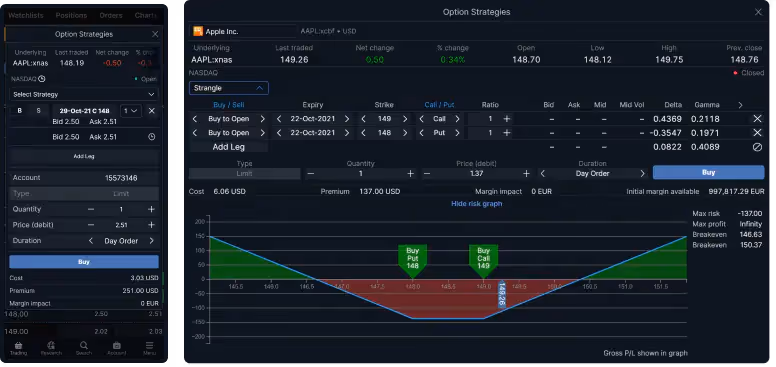Remove the Call 149 leg
Screen dimensions: 776x367
tap(757, 119)
